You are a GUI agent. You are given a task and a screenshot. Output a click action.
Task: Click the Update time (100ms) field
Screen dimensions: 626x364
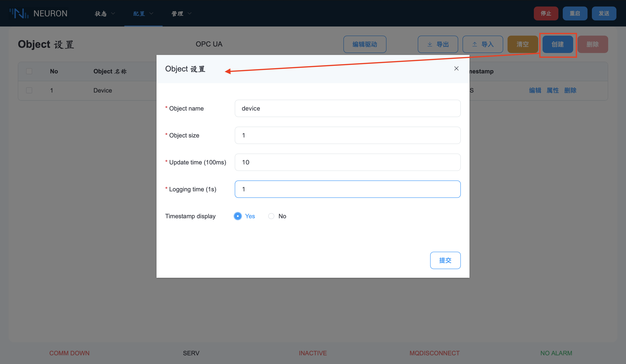pyautogui.click(x=348, y=162)
